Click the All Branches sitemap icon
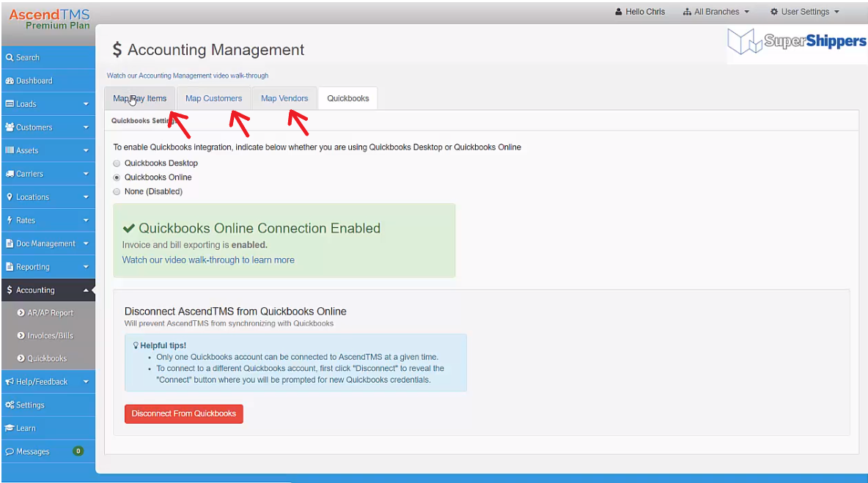The height and width of the screenshot is (483, 868). pos(687,12)
